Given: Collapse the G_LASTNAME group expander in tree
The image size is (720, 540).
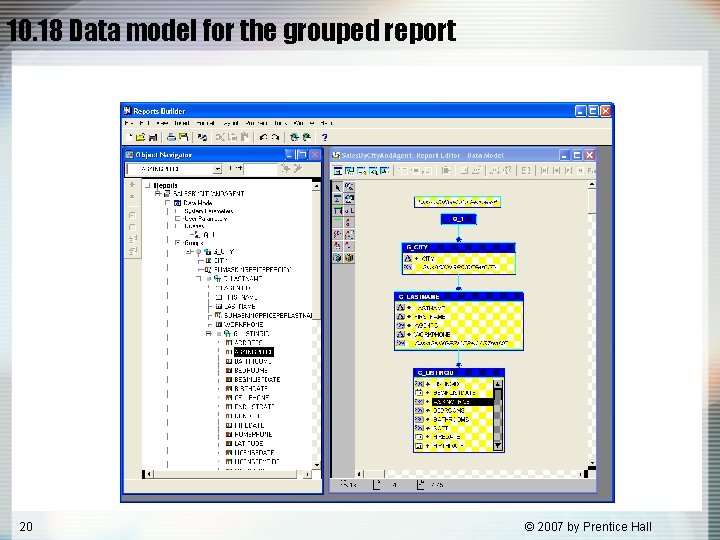Looking at the screenshot, I should tap(199, 279).
